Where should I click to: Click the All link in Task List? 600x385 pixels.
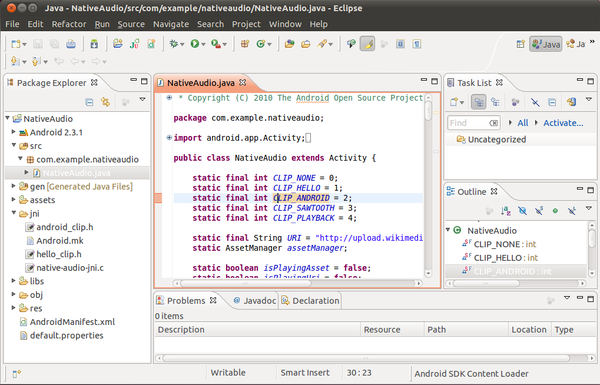523,123
